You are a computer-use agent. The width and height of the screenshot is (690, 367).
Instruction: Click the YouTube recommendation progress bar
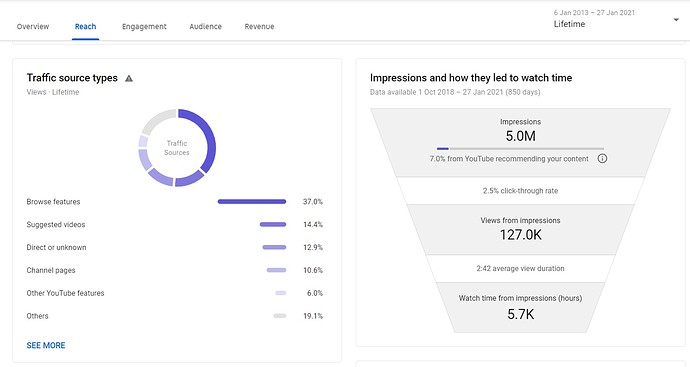(520, 149)
